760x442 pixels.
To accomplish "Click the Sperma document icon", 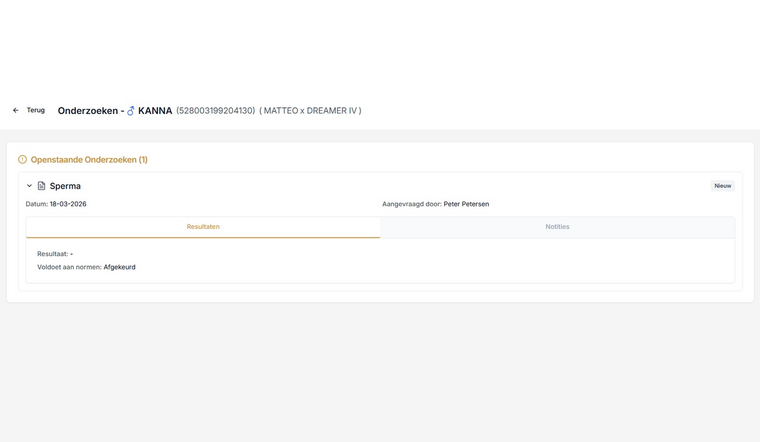I will (x=42, y=186).
